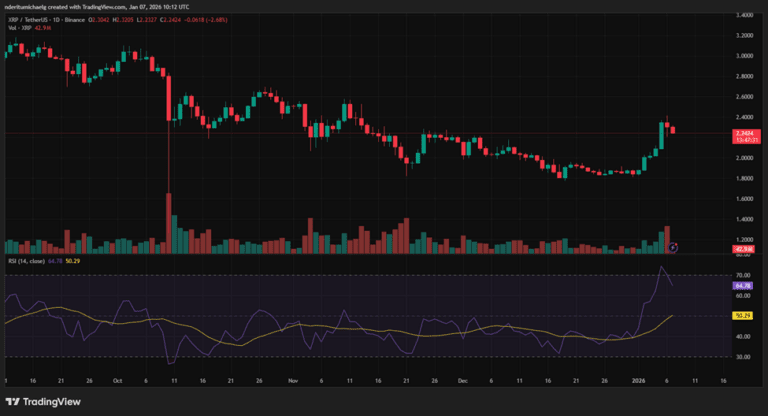Click the 70.00 RSI scale label
Viewport: 768px width, 416px height.
[x=743, y=274]
